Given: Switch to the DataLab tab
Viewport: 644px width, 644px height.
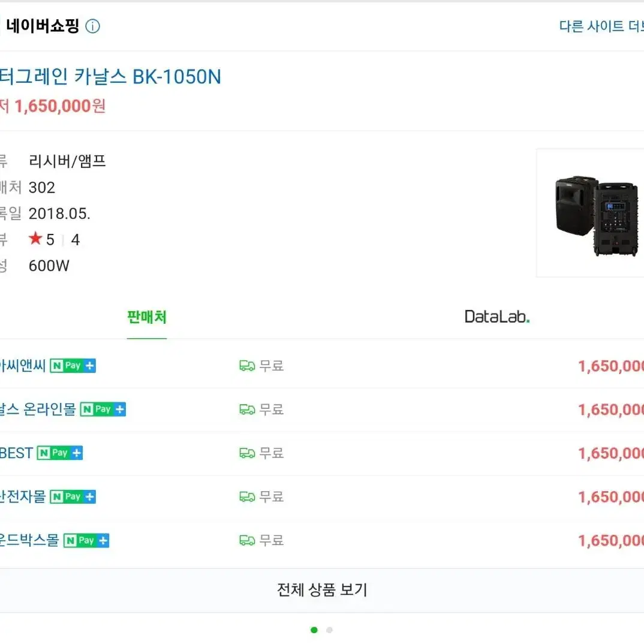Looking at the screenshot, I should coord(497,317).
